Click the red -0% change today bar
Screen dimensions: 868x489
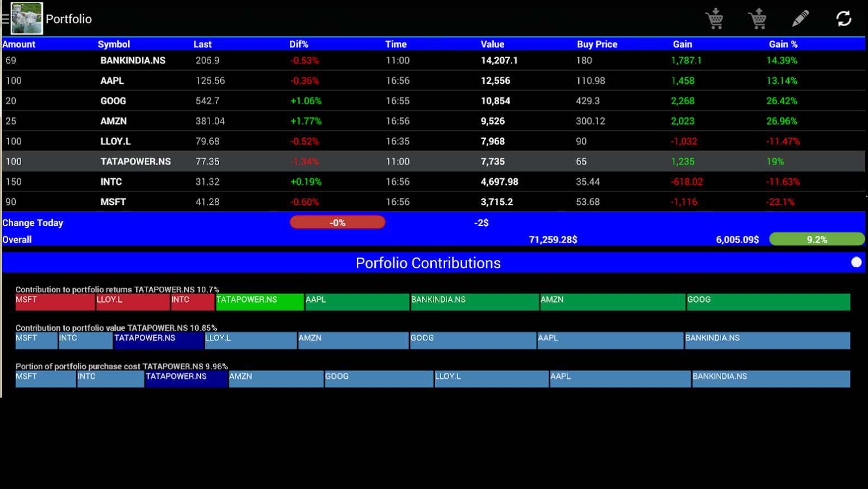[337, 223]
